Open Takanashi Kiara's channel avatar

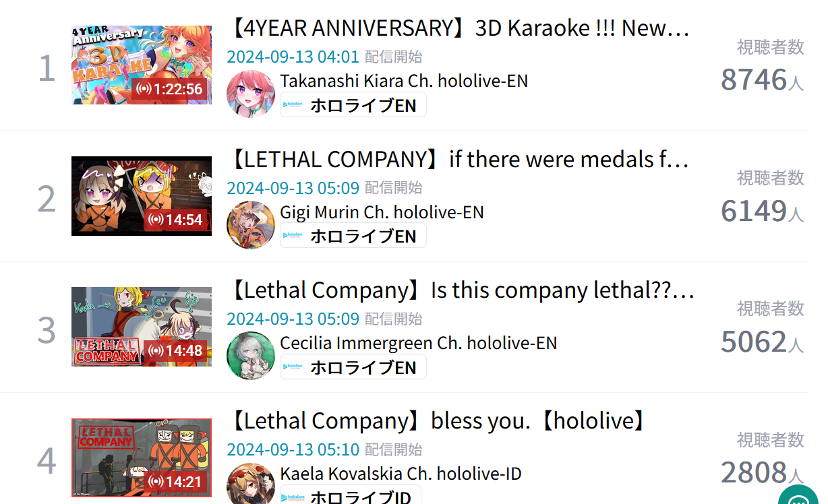(x=251, y=94)
